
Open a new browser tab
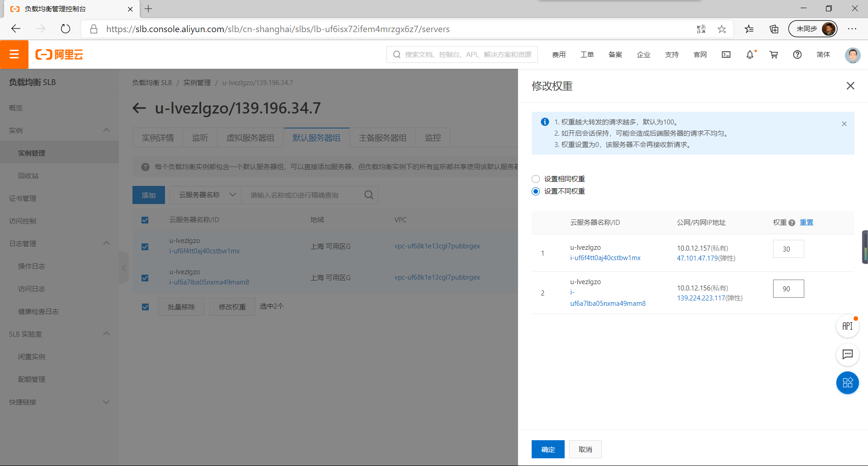tap(148, 9)
